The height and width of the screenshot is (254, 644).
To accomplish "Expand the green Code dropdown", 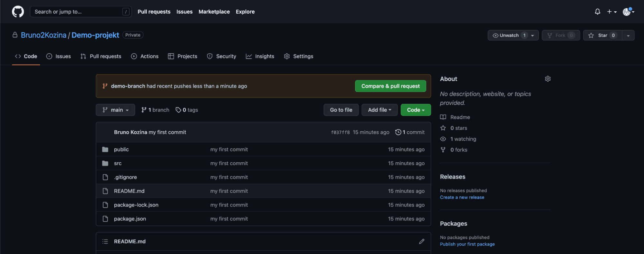I will click(415, 110).
